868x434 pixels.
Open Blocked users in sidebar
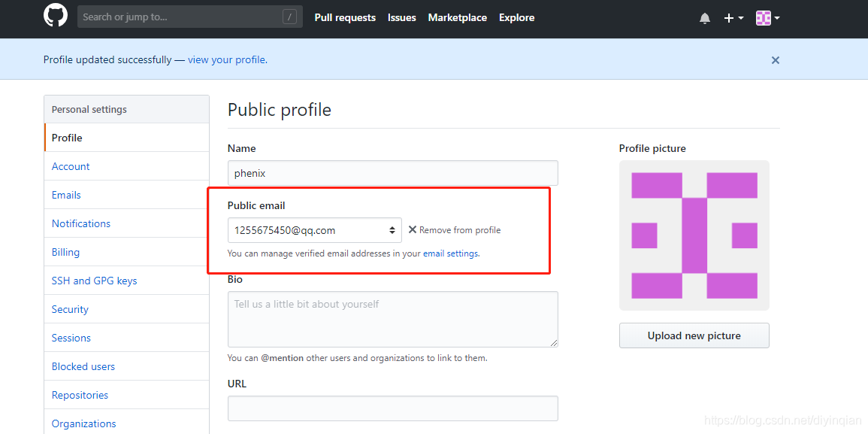click(x=127, y=366)
